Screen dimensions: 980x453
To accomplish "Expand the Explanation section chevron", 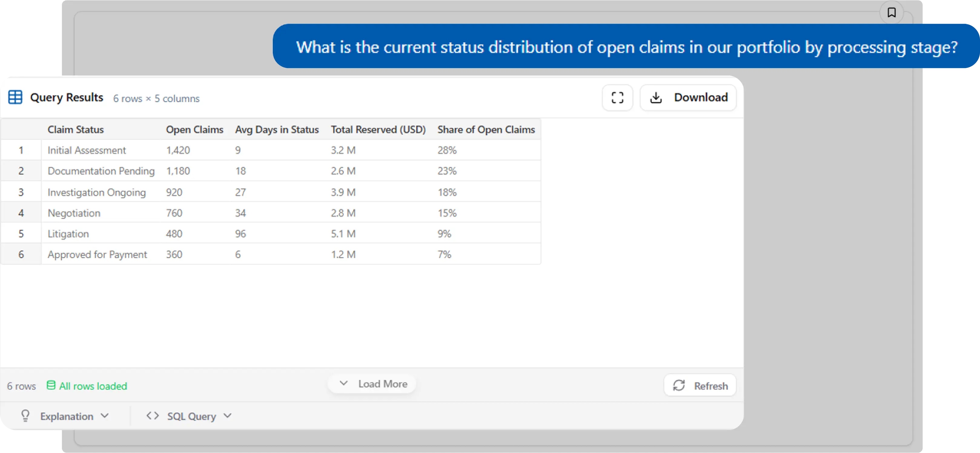I will click(105, 416).
